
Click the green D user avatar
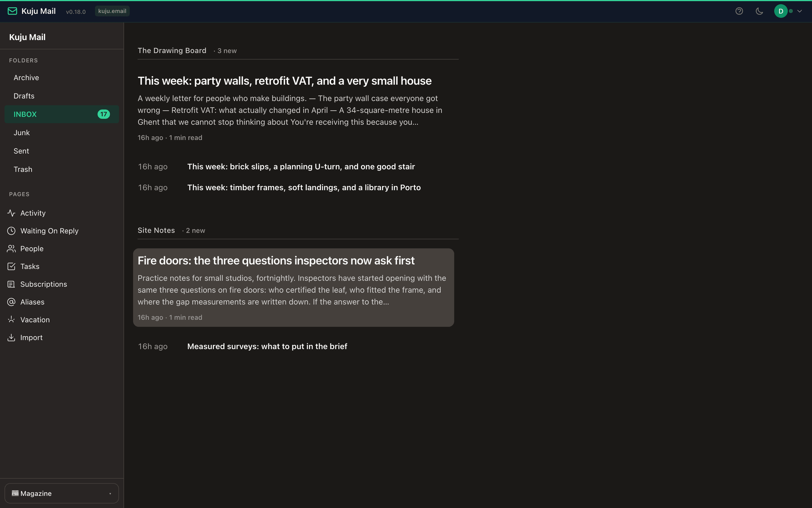(x=781, y=11)
